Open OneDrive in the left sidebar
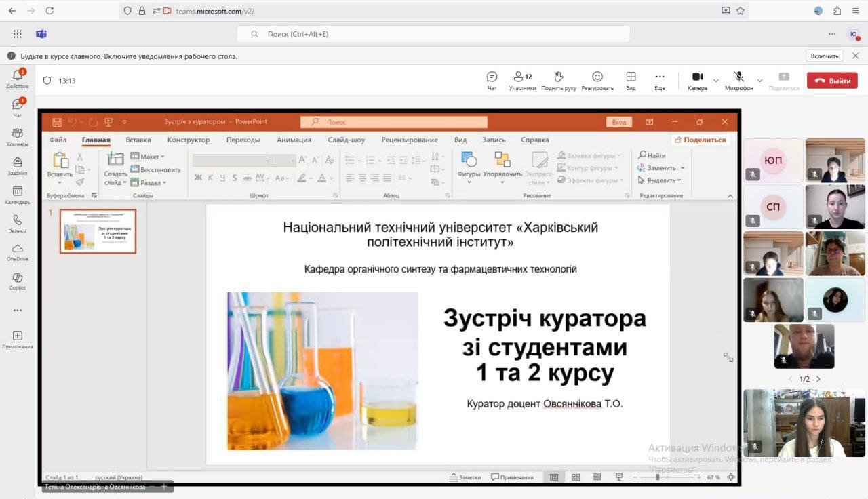The width and height of the screenshot is (868, 499). [x=18, y=252]
